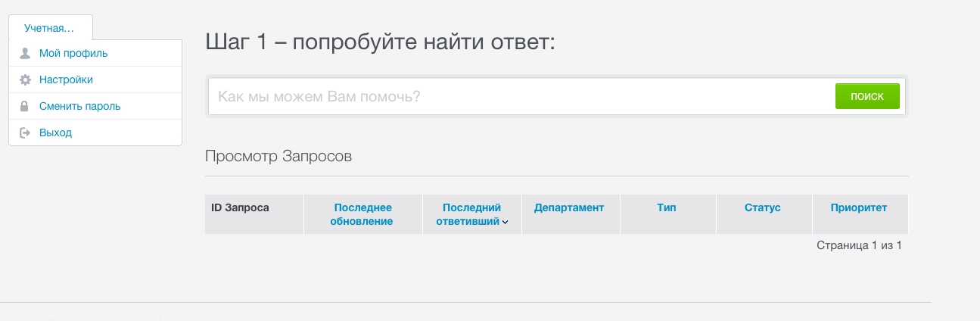Sort requests by Тип column
The width and height of the screenshot is (980, 321).
click(x=667, y=207)
